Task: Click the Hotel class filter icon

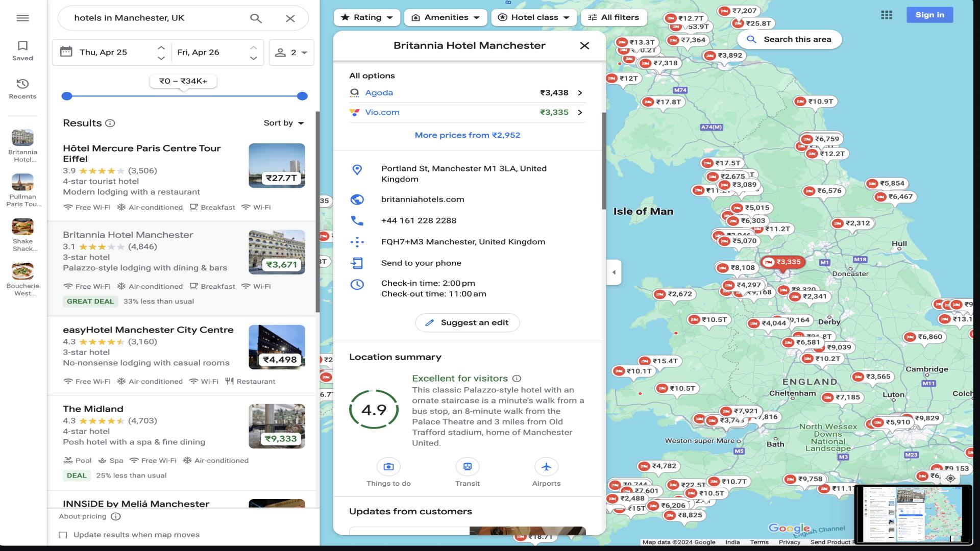Action: (x=503, y=17)
